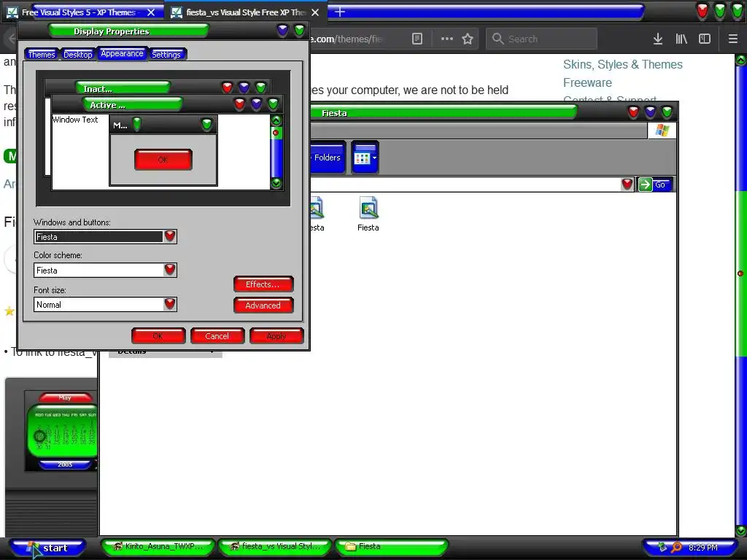Confirm Display Properties with OK

[158, 335]
